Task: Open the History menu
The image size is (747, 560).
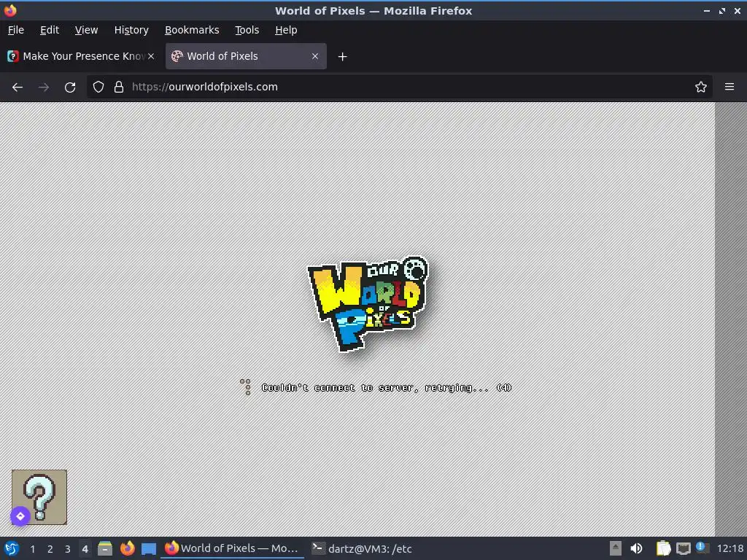Action: coord(131,30)
